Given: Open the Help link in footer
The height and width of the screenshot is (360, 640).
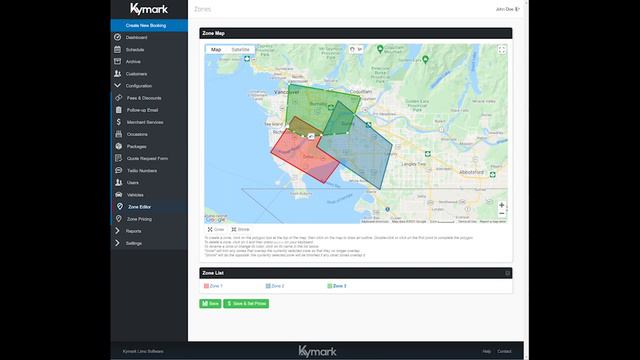Looking at the screenshot, I should click(487, 351).
